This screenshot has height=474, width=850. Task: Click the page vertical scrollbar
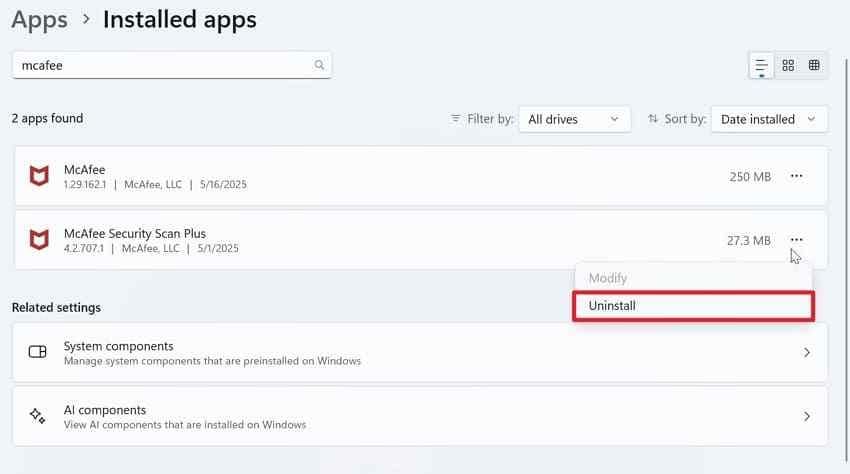(846, 260)
